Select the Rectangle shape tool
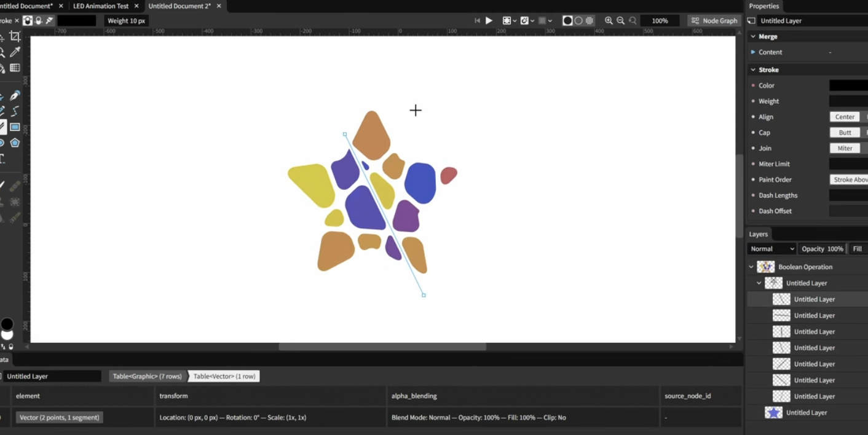This screenshot has height=435, width=868. 15,127
